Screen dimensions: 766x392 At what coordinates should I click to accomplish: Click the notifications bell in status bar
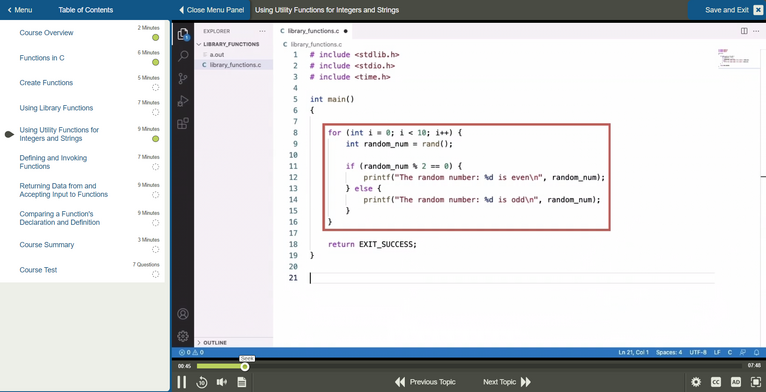tap(757, 352)
